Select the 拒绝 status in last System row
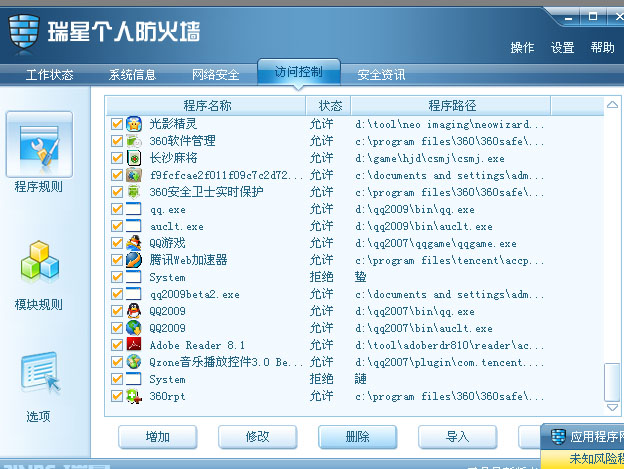Image resolution: width=624 pixels, height=469 pixels. click(321, 379)
